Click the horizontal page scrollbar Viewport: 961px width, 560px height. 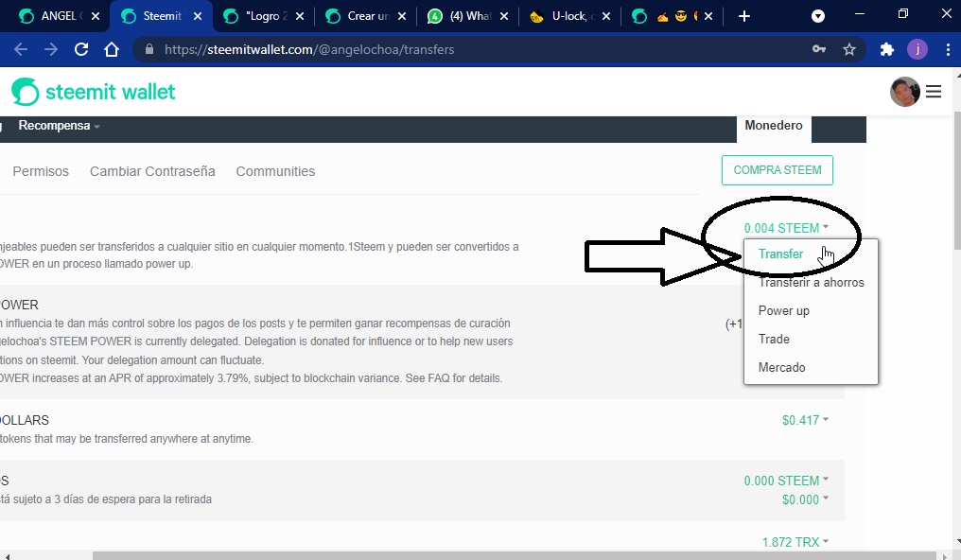[x=515, y=555]
